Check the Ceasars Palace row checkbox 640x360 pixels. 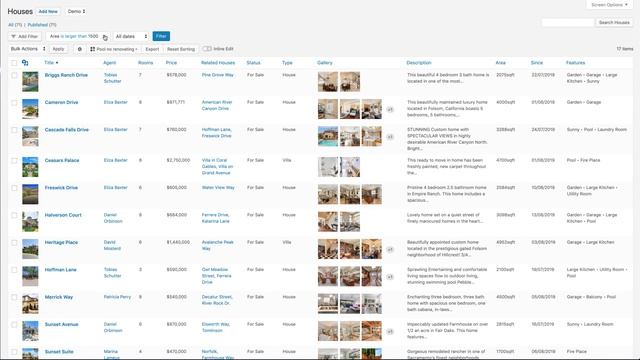(x=14, y=160)
